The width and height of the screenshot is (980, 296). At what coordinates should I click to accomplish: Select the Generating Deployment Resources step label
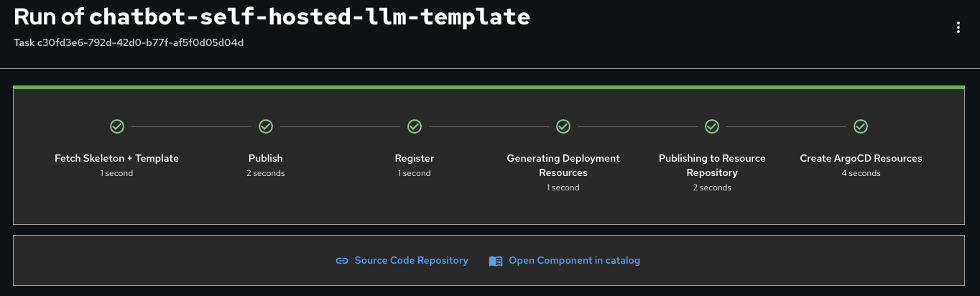click(x=563, y=165)
